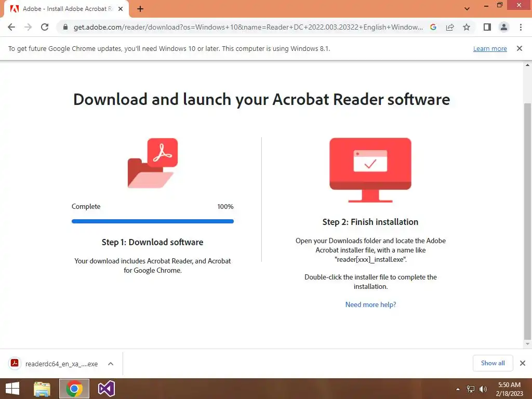Close the downloads bar
This screenshot has height=399, width=532.
click(x=523, y=363)
